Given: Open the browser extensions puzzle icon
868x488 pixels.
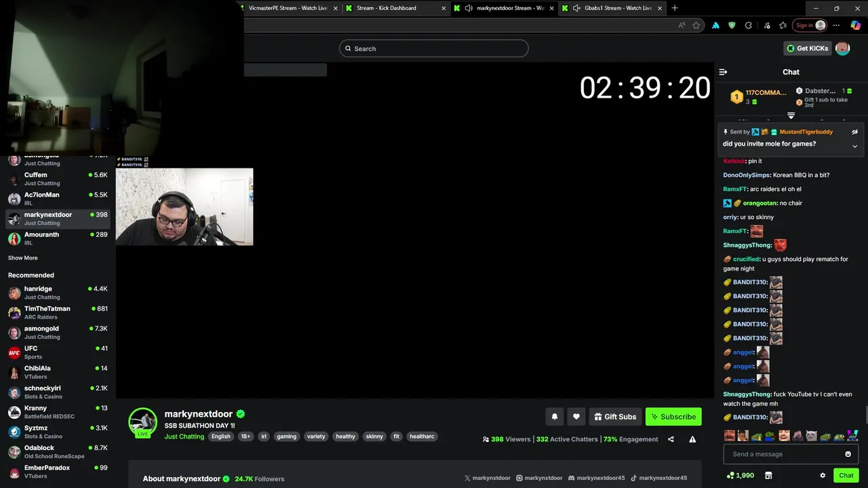Looking at the screenshot, I should [749, 25].
